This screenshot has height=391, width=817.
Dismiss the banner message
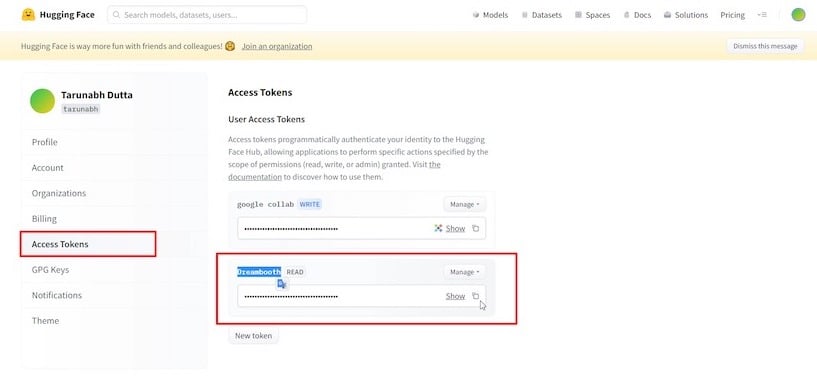click(x=765, y=46)
